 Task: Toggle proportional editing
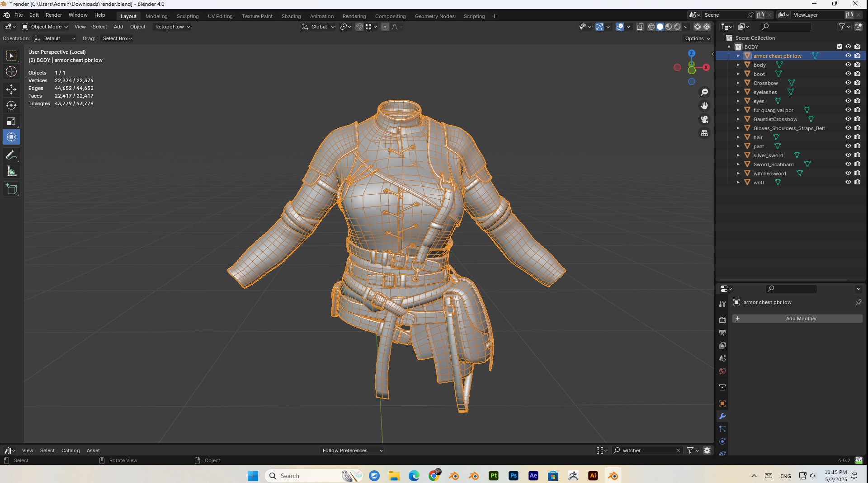pos(385,27)
